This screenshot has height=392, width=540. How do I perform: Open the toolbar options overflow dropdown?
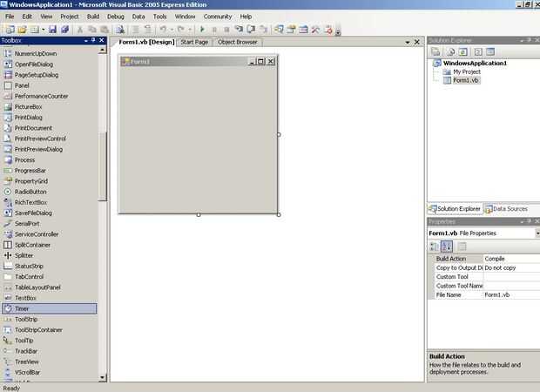338,33
